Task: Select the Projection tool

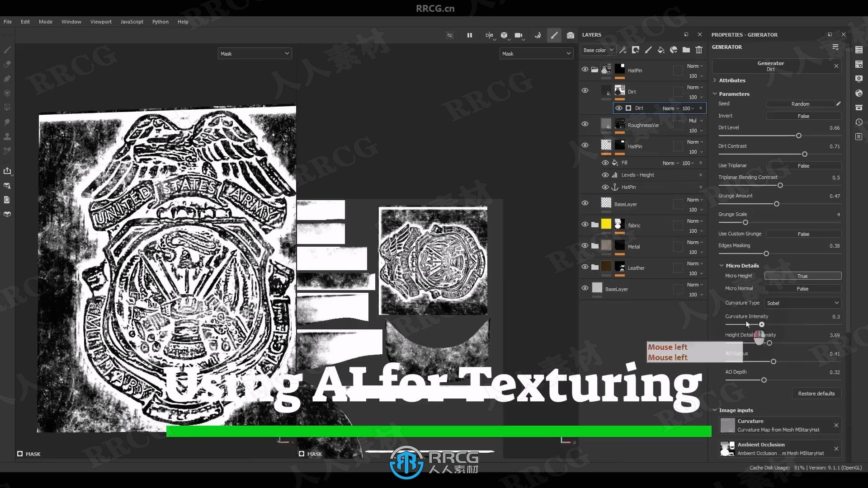Action: point(7,79)
